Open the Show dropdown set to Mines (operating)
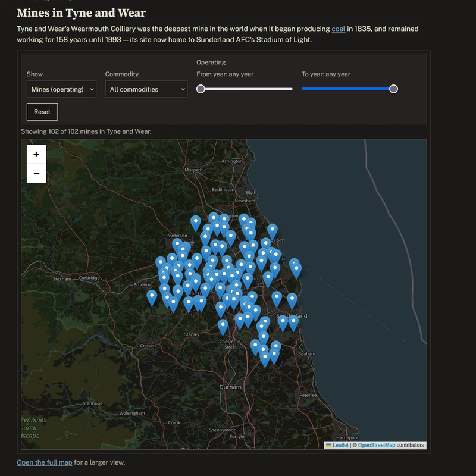 pyautogui.click(x=61, y=89)
